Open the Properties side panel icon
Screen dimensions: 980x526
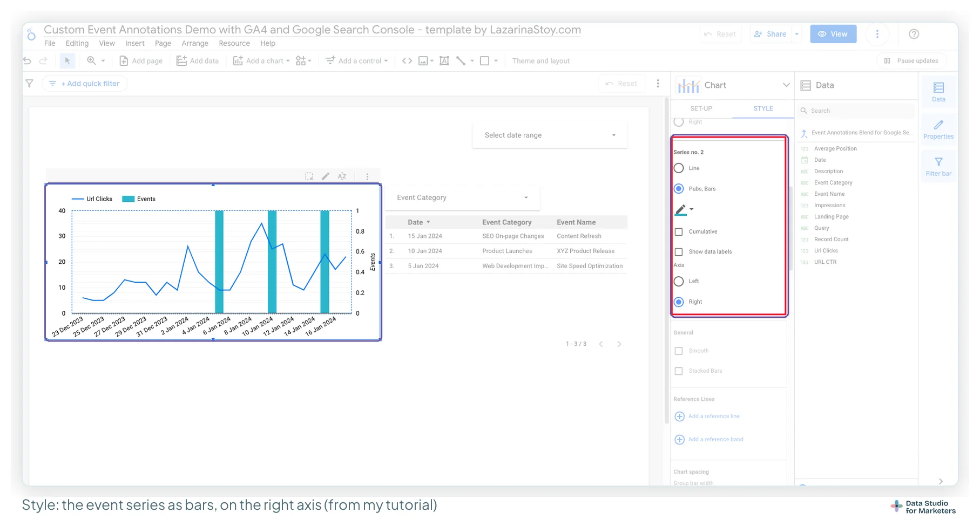938,129
